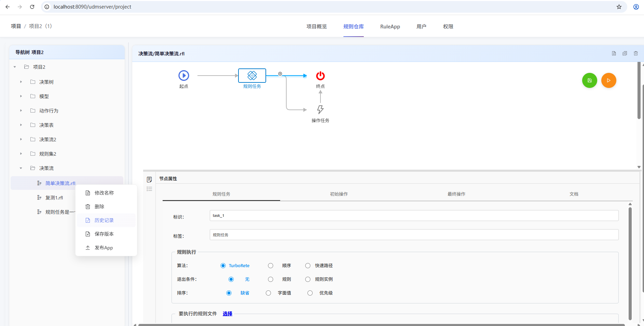Collapse the 决策流 folder
644x326 pixels.
click(21, 168)
